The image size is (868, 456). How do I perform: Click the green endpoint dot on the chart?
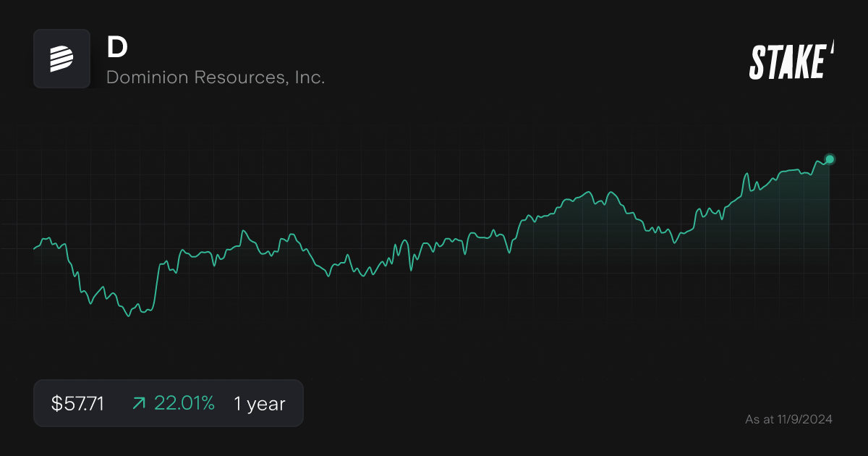829,159
